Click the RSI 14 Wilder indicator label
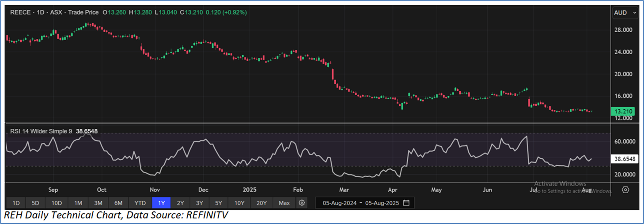 click(41, 131)
